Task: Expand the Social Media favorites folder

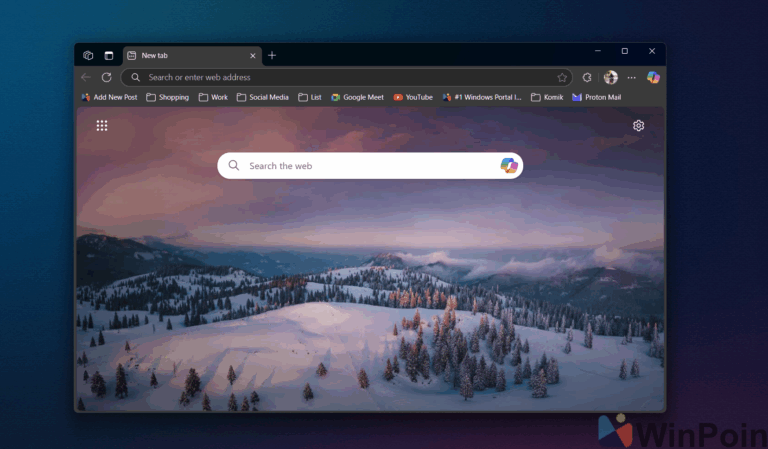Action: click(263, 97)
